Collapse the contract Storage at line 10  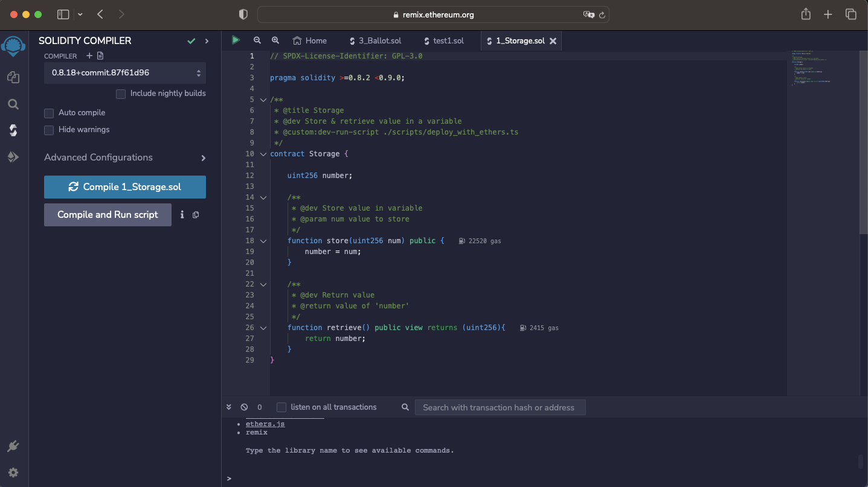point(263,154)
